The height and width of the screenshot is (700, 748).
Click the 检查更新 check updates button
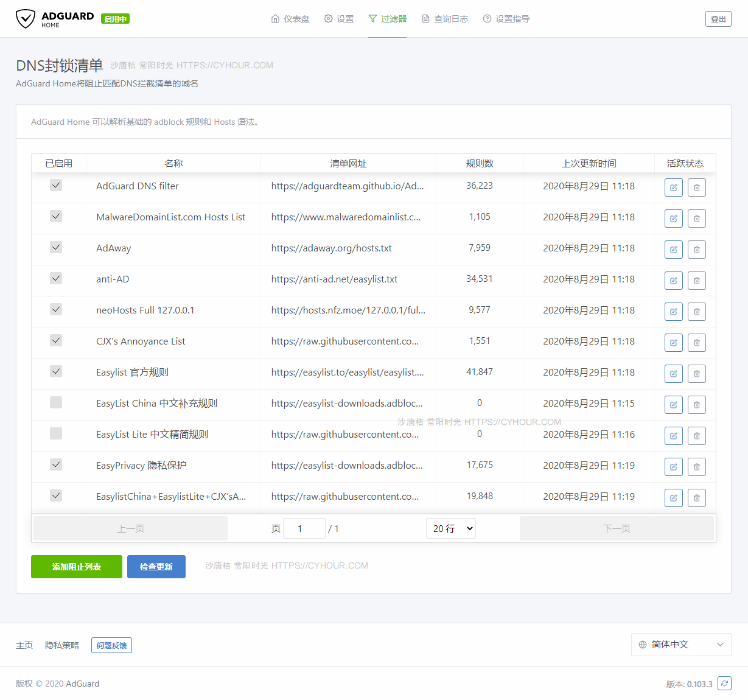[156, 567]
